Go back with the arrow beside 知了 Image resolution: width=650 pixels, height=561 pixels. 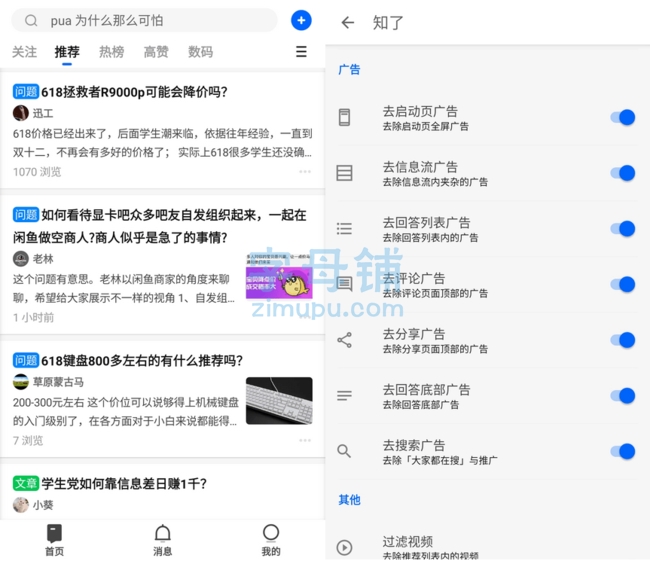tap(347, 22)
